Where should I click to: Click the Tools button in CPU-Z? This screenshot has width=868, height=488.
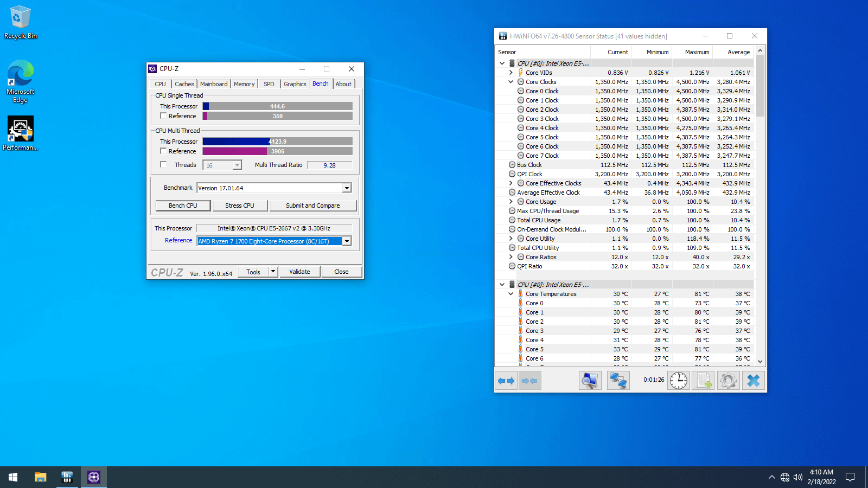(253, 272)
